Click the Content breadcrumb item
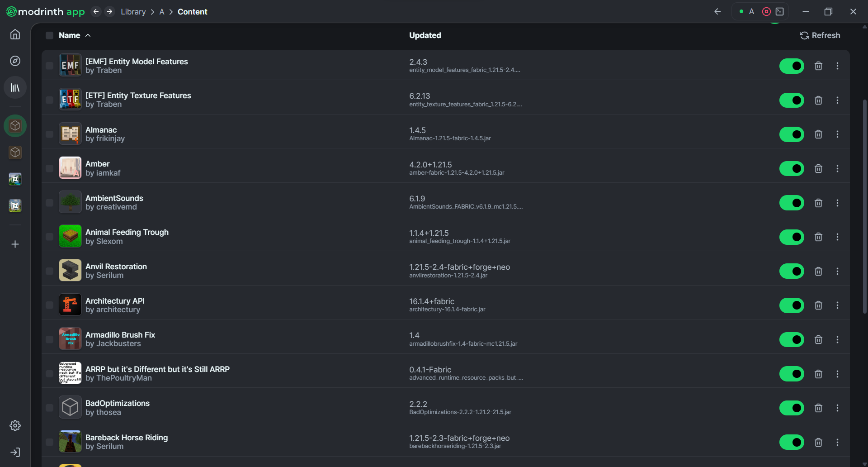868x467 pixels. click(192, 12)
